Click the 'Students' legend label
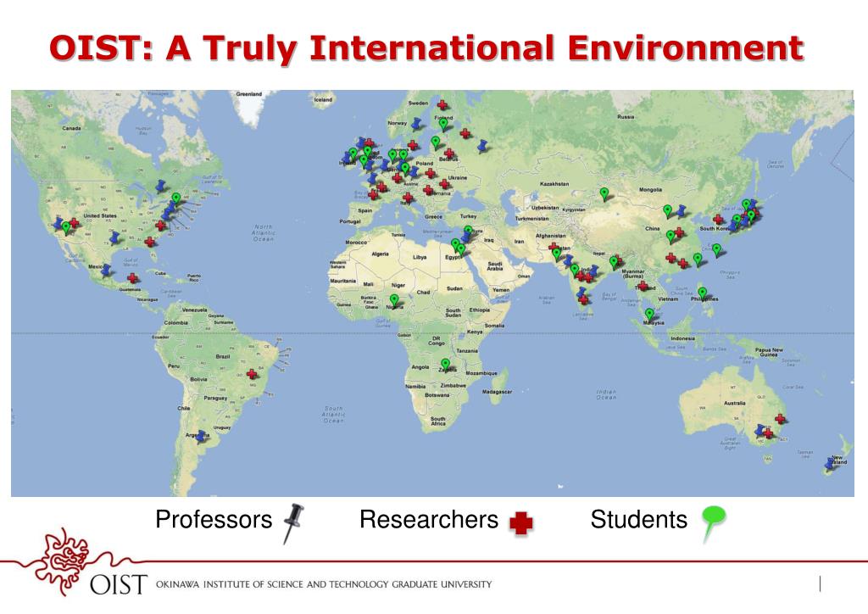Viewport: 868px width, 614px height. (639, 519)
